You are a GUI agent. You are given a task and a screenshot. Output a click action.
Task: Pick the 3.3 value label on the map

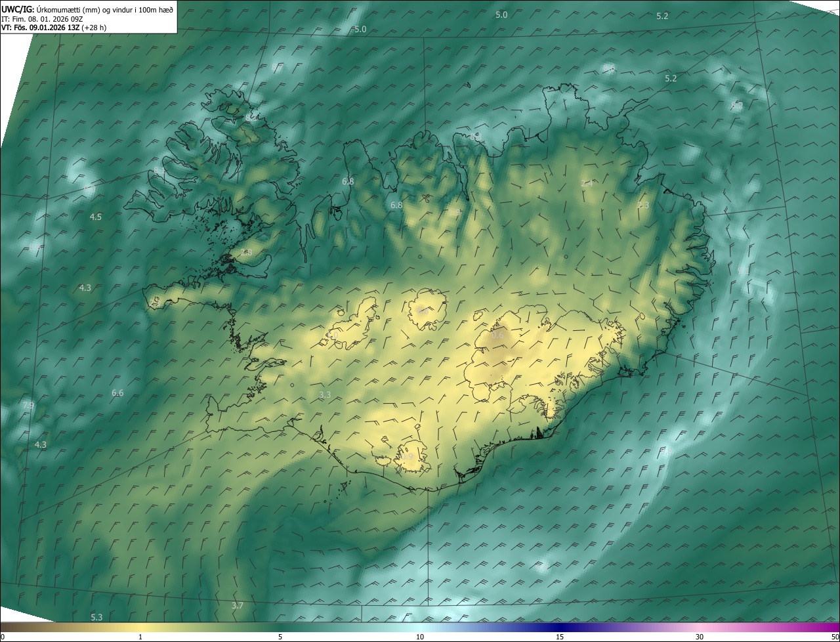coord(325,395)
